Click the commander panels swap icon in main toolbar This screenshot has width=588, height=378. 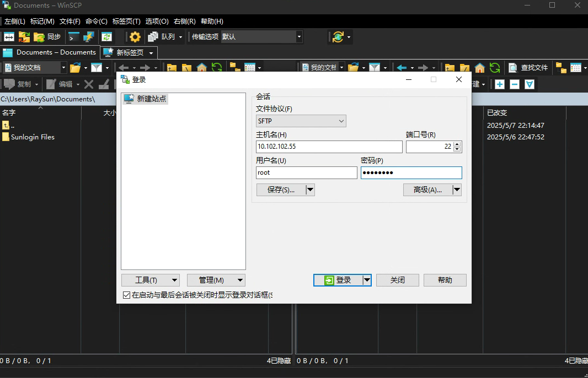pos(9,37)
